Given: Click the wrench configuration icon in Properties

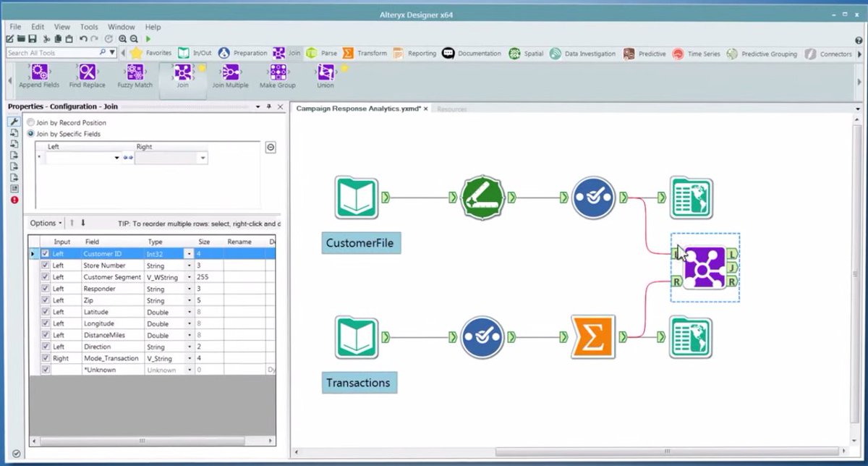Looking at the screenshot, I should pos(14,122).
